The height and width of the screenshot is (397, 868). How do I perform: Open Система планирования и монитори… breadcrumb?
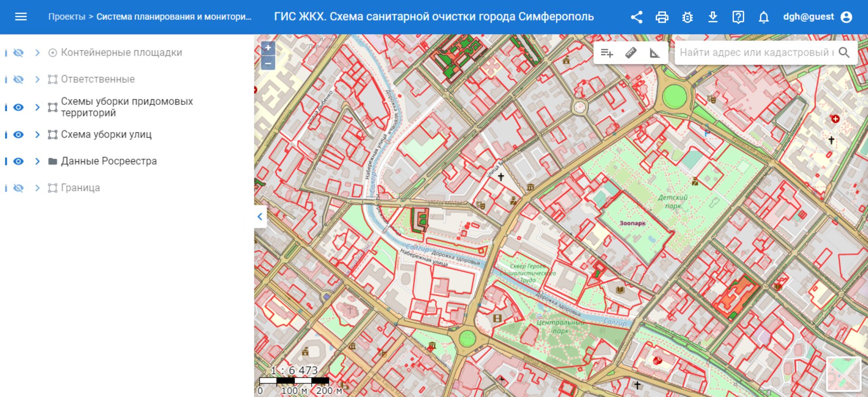coord(174,17)
